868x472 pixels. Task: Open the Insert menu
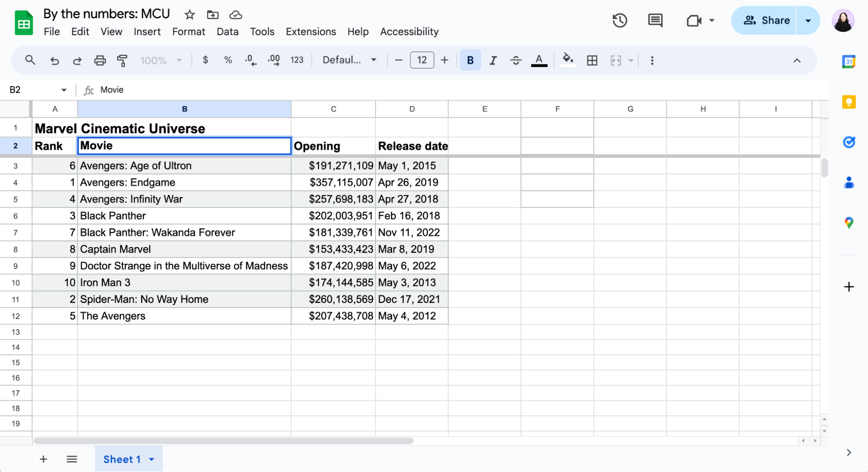point(147,32)
